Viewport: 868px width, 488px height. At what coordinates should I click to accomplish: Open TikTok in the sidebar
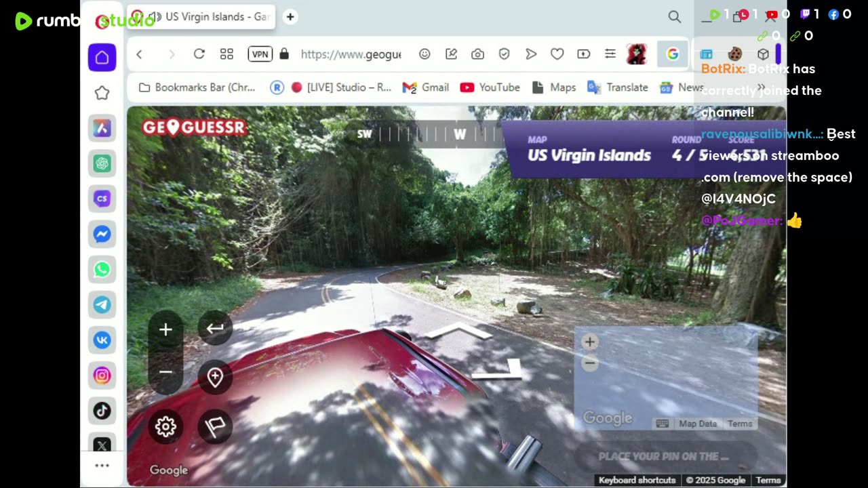[x=102, y=410]
